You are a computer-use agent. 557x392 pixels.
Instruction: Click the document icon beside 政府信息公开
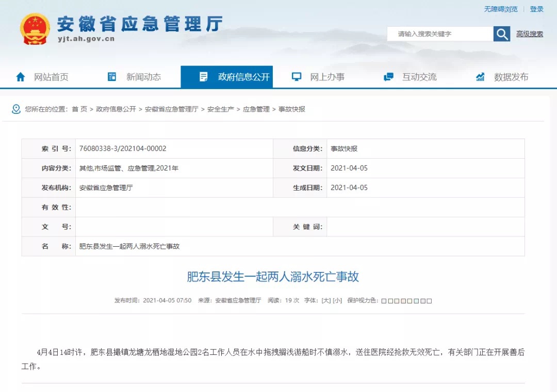coord(204,77)
